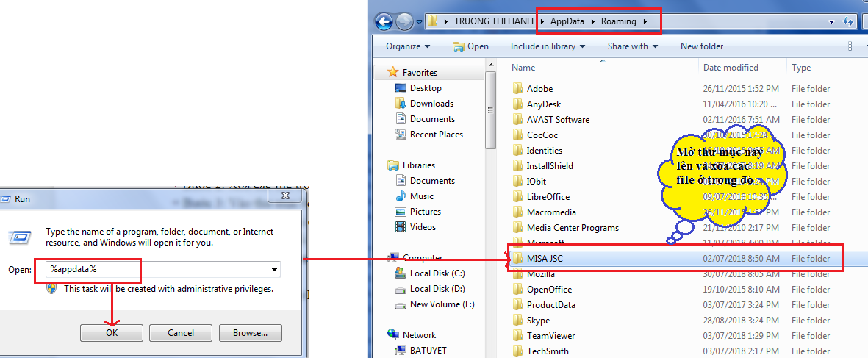Expand the arrow after the Roaming breadcrumb
This screenshot has width=868, height=358.
pyautogui.click(x=645, y=21)
